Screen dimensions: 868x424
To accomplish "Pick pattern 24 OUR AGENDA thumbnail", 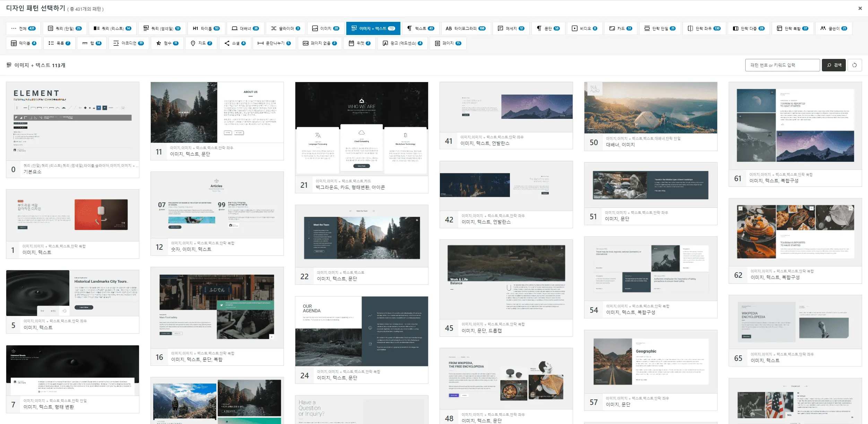I will click(362, 331).
